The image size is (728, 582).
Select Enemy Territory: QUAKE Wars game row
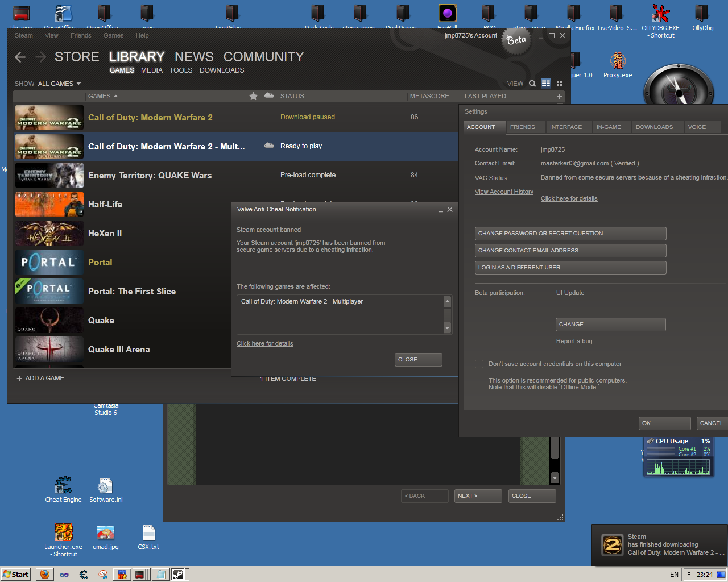(x=150, y=176)
